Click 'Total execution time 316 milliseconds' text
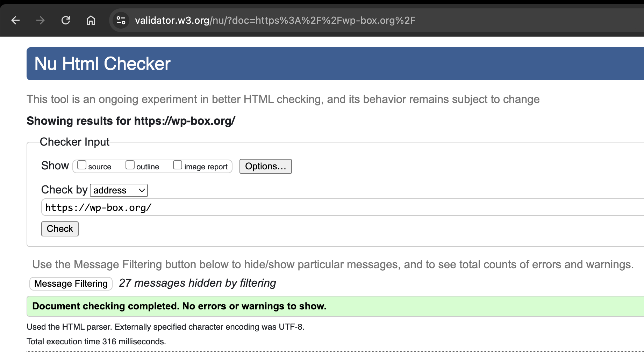 (x=96, y=342)
